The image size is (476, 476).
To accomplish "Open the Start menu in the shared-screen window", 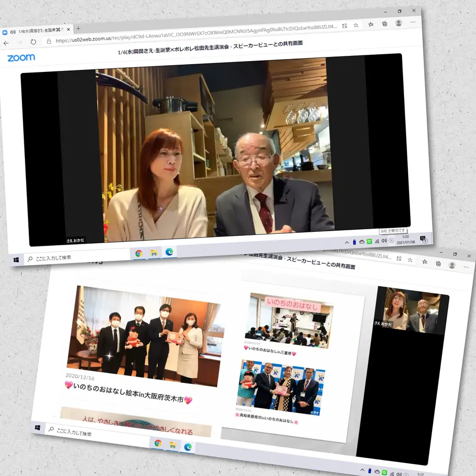I will pos(38,427).
